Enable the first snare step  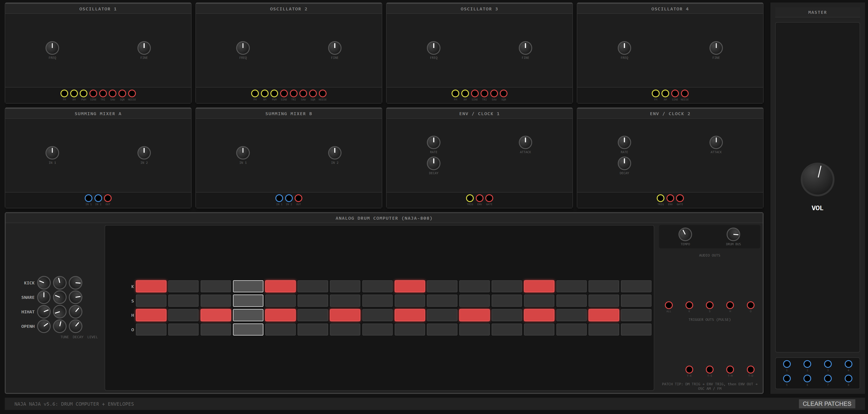point(151,301)
